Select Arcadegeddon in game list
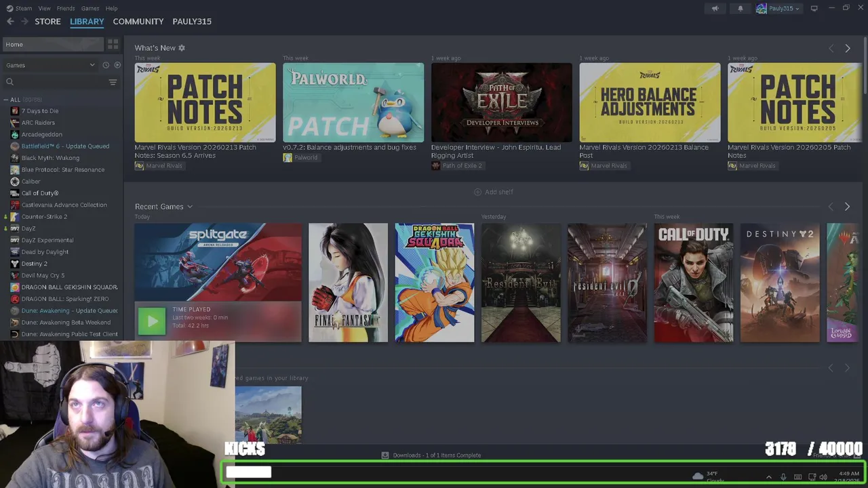Screen dimensions: 868x488 tap(41, 134)
